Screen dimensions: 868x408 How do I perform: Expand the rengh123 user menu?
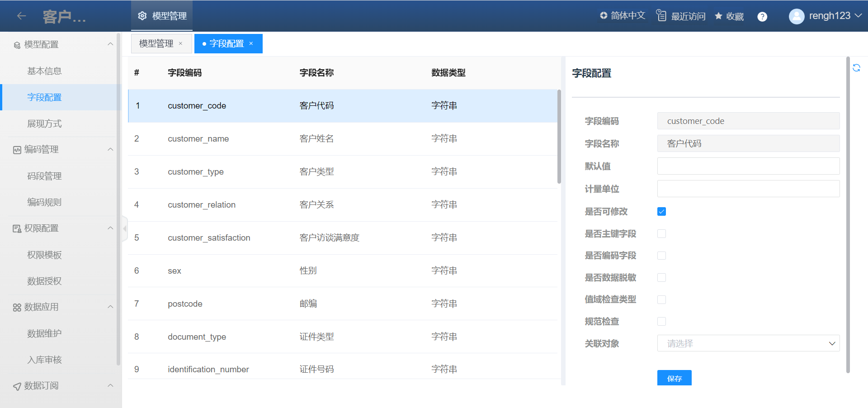859,16
